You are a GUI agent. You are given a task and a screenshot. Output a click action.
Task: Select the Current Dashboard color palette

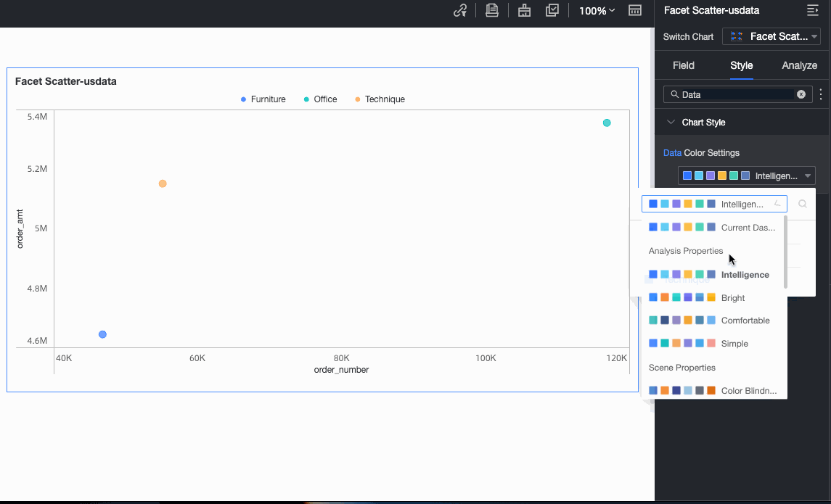(713, 228)
